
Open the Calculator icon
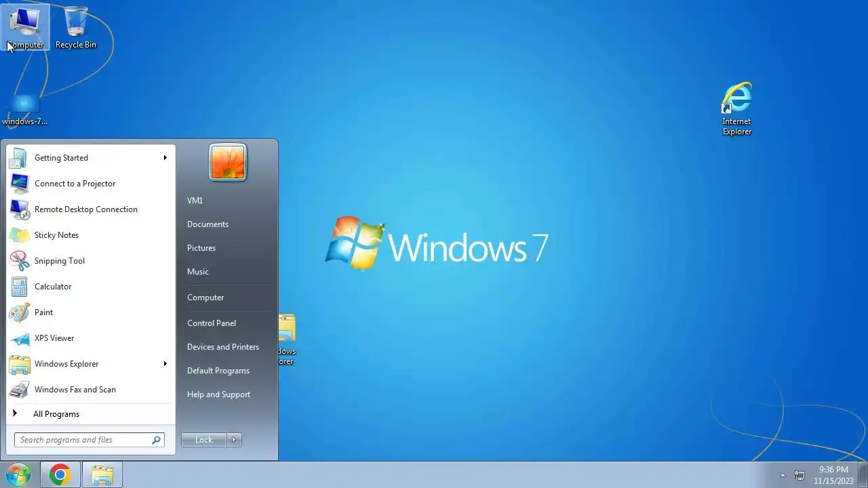[19, 287]
